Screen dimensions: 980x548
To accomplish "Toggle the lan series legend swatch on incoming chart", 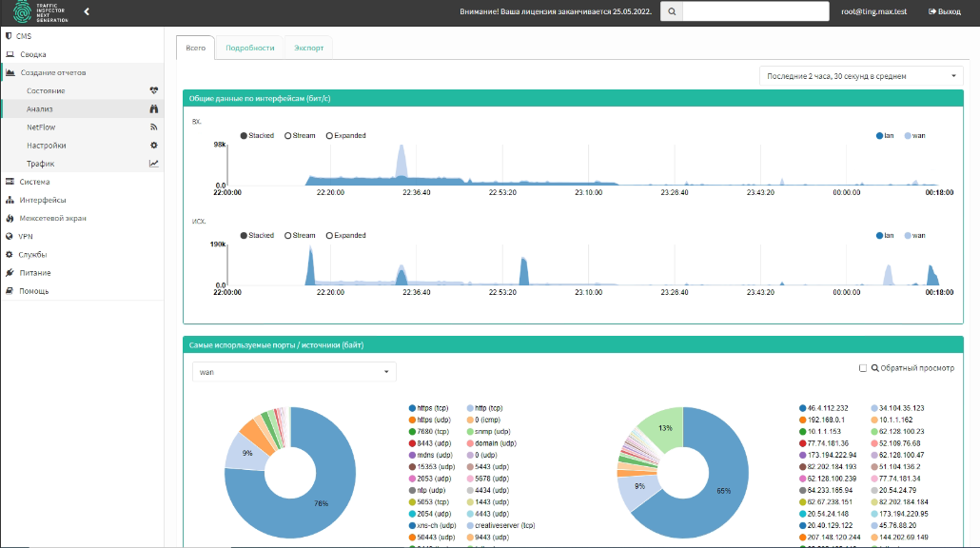I will pyautogui.click(x=880, y=136).
